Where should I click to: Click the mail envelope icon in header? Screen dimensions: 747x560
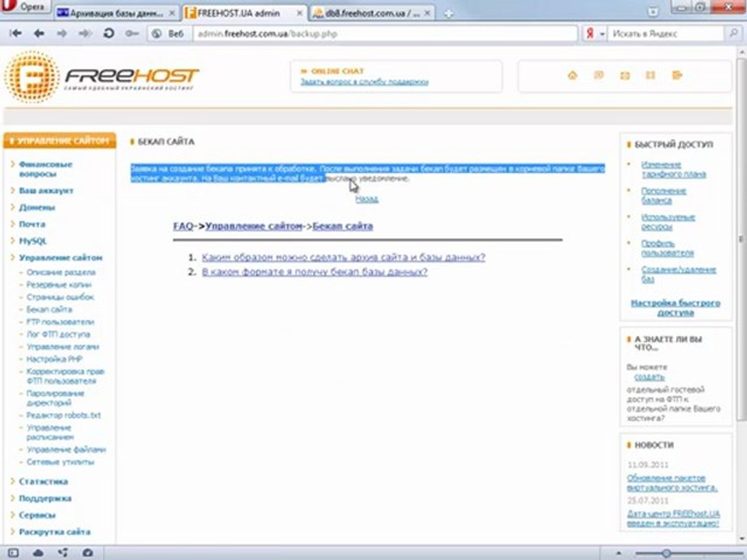(x=625, y=75)
